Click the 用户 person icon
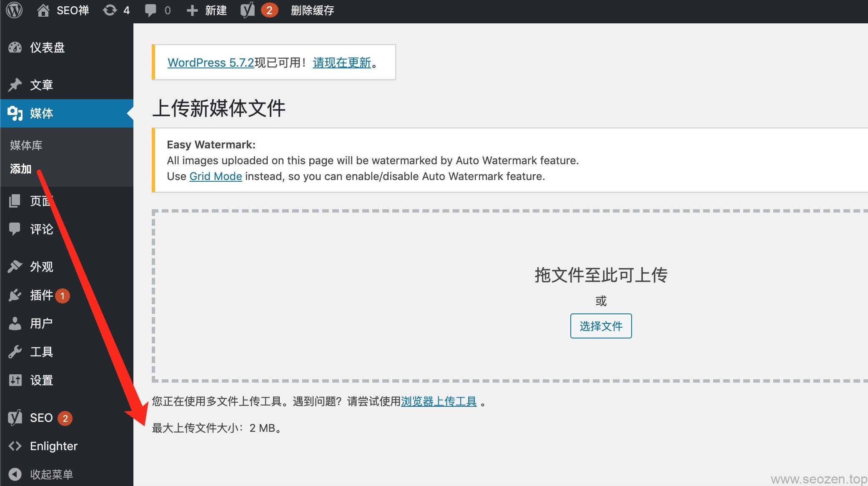Image resolution: width=868 pixels, height=486 pixels. click(x=15, y=323)
